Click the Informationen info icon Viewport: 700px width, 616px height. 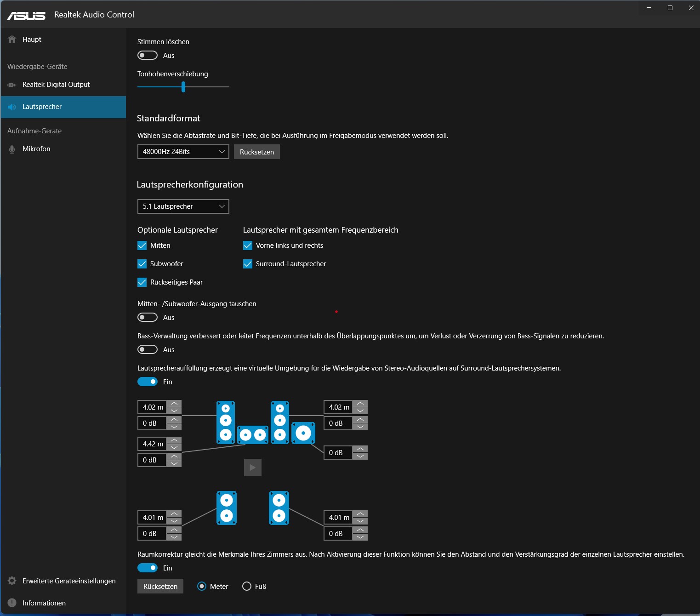[x=12, y=603]
